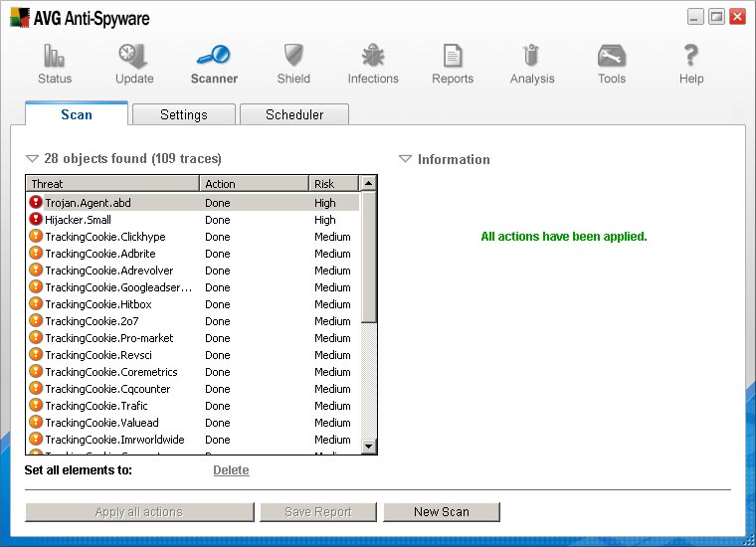
Task: Open the Reports document icon
Action: 453,56
